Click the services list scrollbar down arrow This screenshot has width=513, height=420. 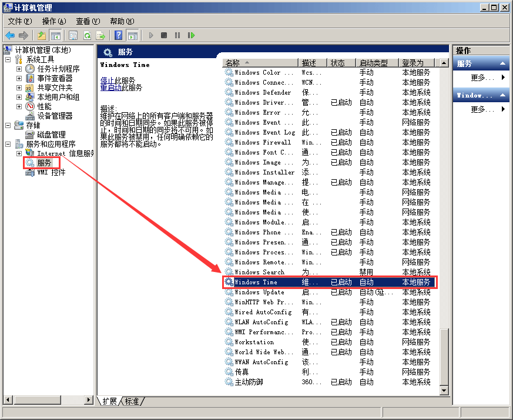(444, 390)
